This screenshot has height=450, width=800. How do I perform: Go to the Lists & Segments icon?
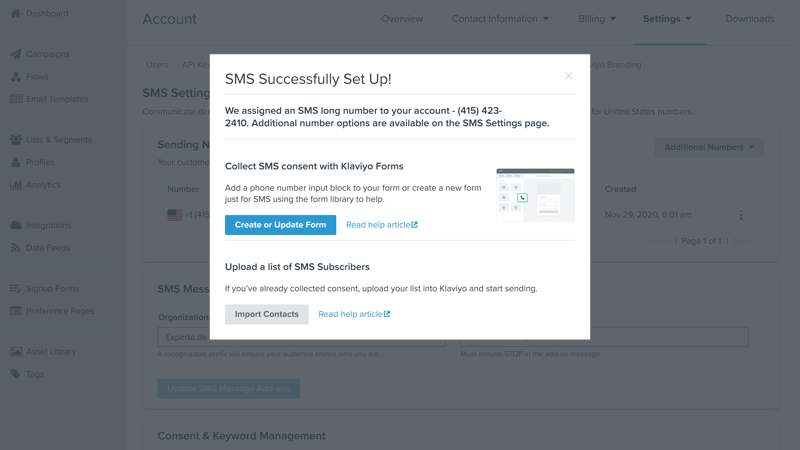pyautogui.click(x=15, y=140)
